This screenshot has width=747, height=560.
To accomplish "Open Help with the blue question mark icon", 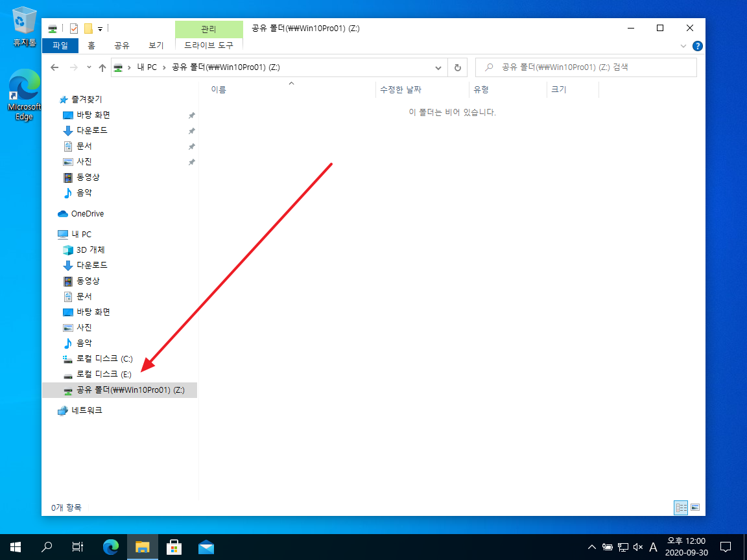I will [x=698, y=46].
